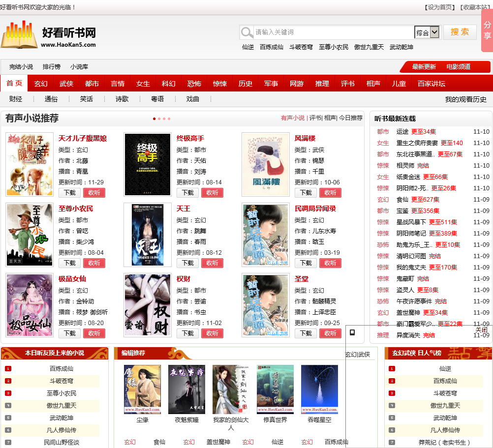The image size is (493, 448).
Task: Open rank 1 仙逆 in 玄幻武侠 日人气榜
Action: tap(445, 368)
